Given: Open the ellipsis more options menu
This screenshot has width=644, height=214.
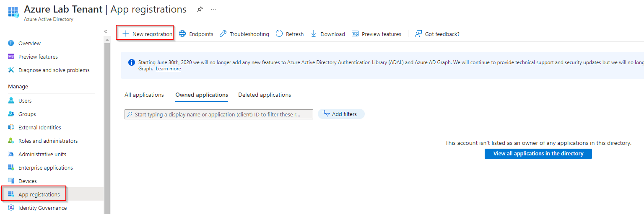Looking at the screenshot, I should click(213, 9).
